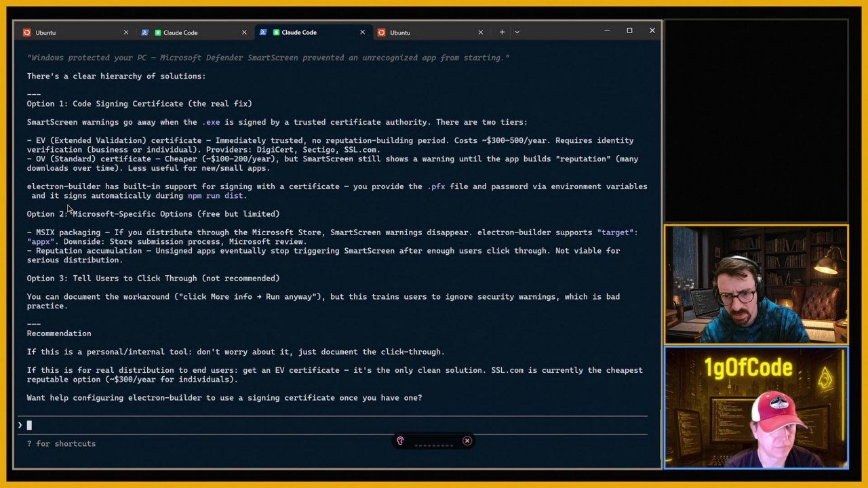Click the webcam feed of man with headphones
Viewport: 868px width, 488px height.
coord(755,285)
